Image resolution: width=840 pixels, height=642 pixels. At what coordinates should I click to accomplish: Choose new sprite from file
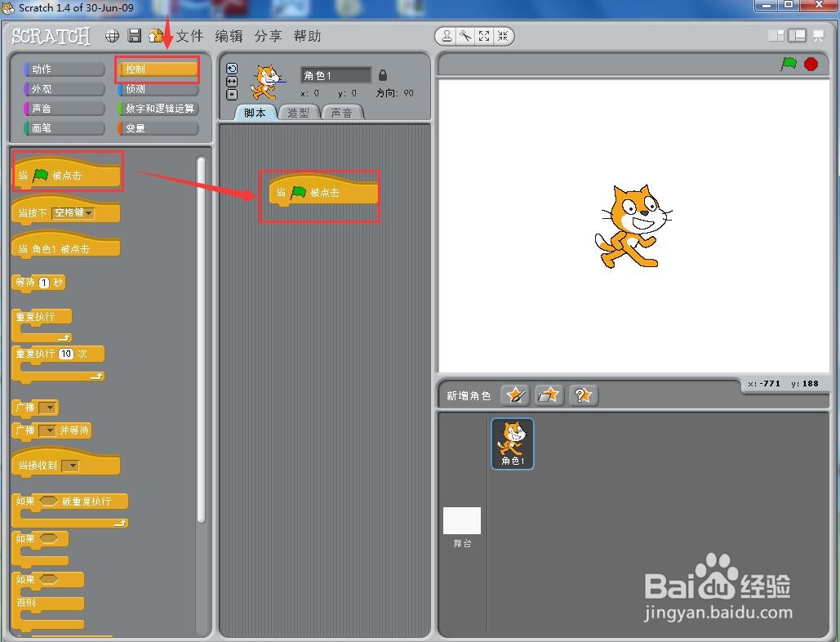point(549,395)
